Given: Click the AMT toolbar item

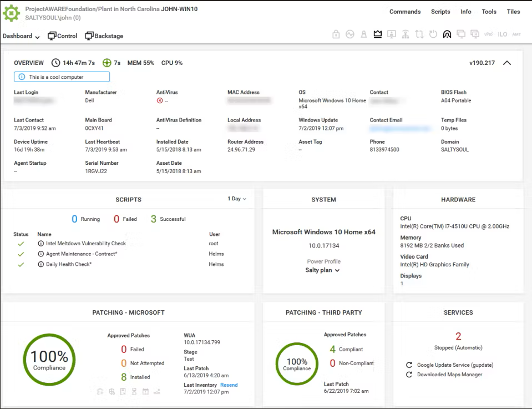Looking at the screenshot, I should (x=516, y=34).
